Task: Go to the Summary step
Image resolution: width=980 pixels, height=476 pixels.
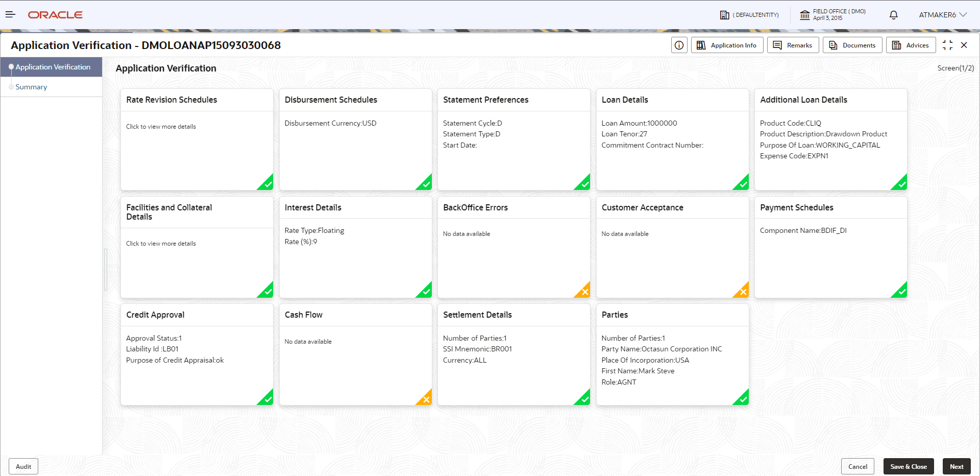Action: [x=31, y=87]
